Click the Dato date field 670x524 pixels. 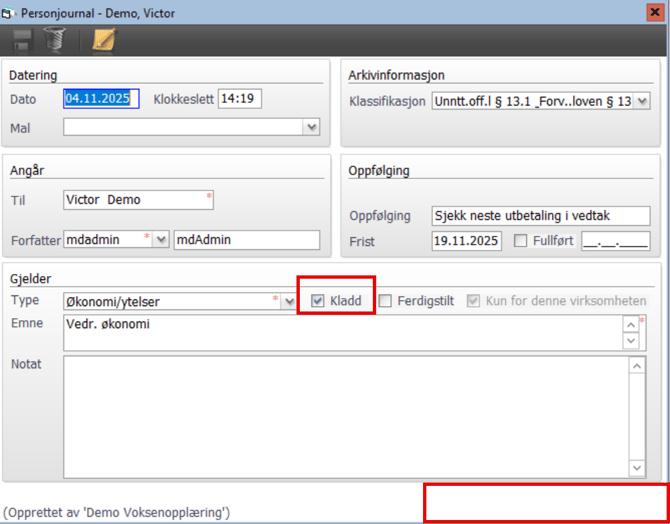(x=101, y=99)
